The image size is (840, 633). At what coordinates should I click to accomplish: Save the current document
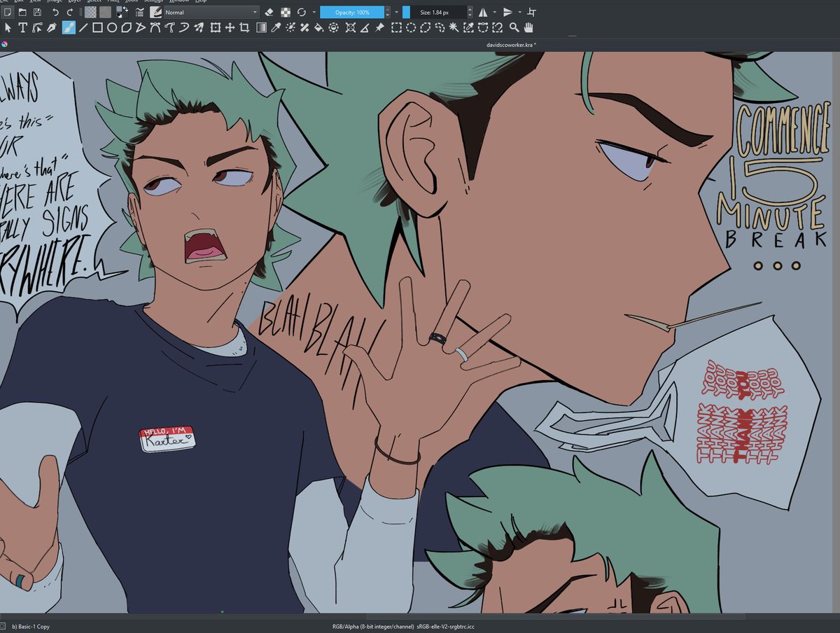click(x=37, y=12)
